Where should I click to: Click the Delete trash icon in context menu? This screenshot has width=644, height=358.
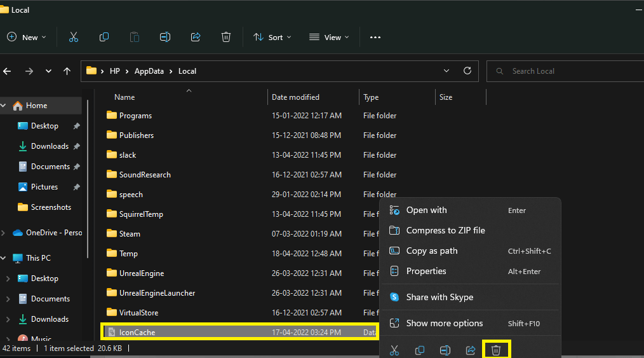point(496,350)
